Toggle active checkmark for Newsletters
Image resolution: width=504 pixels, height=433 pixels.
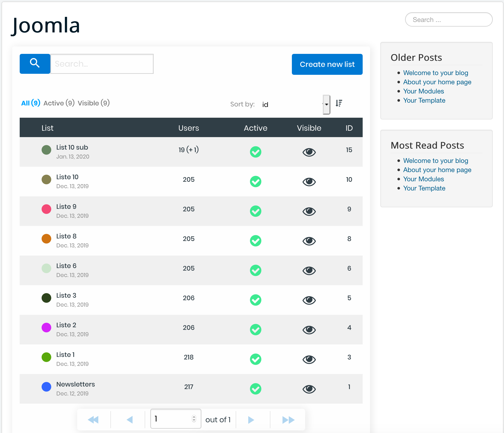pos(256,389)
